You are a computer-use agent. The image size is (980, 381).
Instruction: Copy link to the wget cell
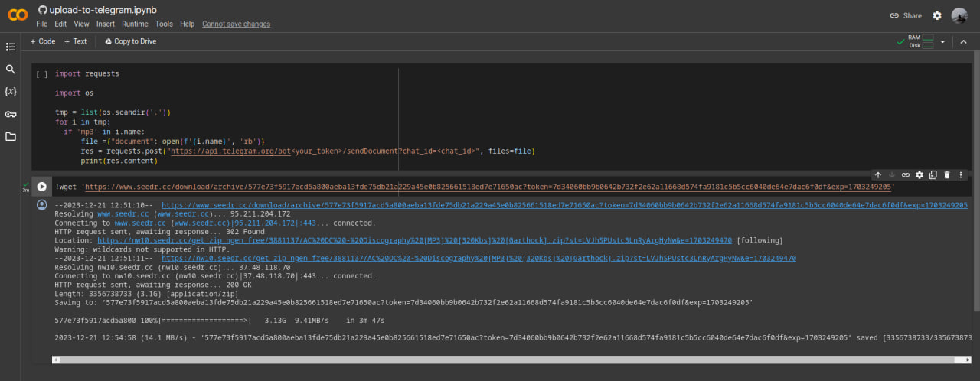pos(906,175)
